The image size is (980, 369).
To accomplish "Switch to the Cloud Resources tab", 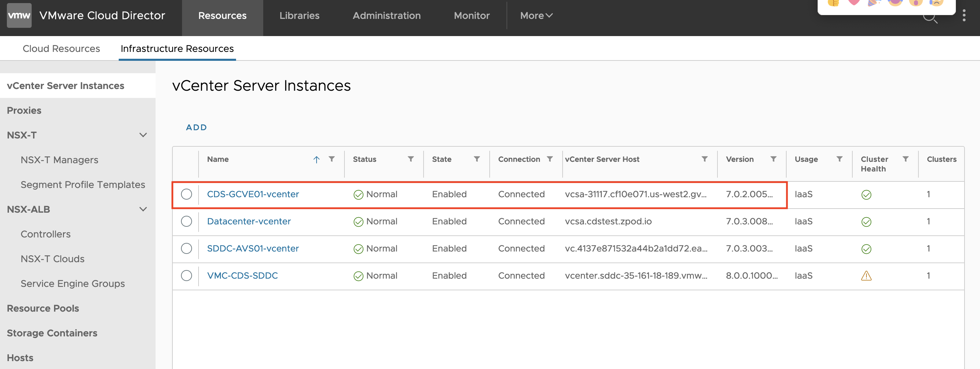I will pyautogui.click(x=61, y=49).
